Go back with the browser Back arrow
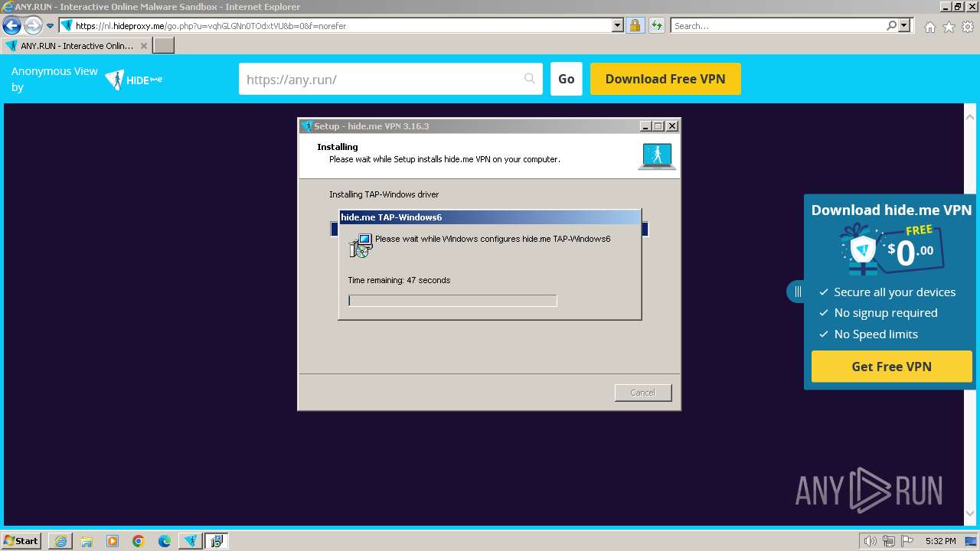 pyautogui.click(x=11, y=25)
